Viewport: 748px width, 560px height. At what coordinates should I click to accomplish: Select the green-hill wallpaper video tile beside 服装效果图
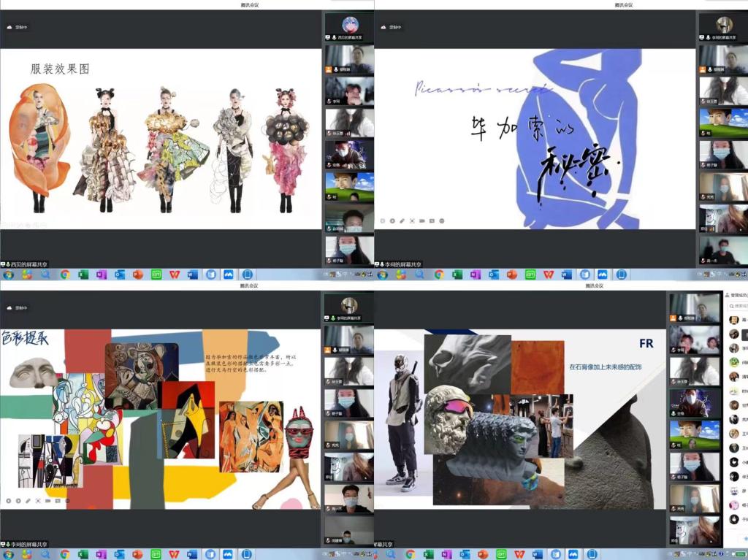pos(350,186)
